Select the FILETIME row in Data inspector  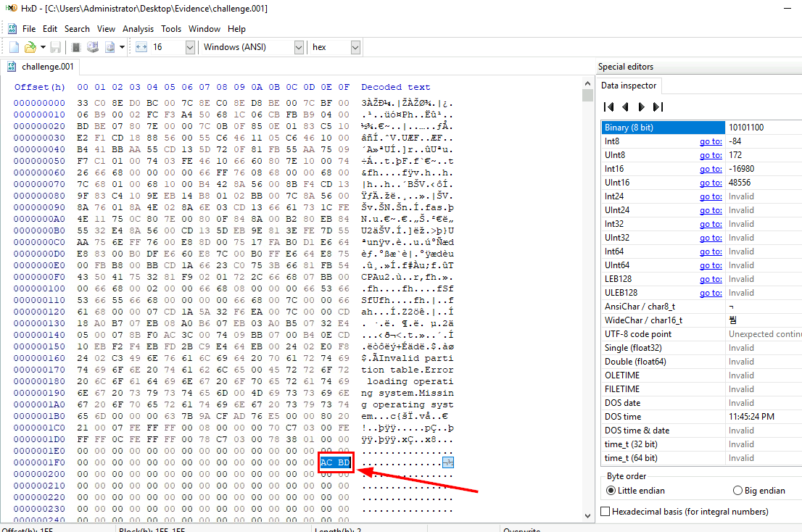click(702, 389)
